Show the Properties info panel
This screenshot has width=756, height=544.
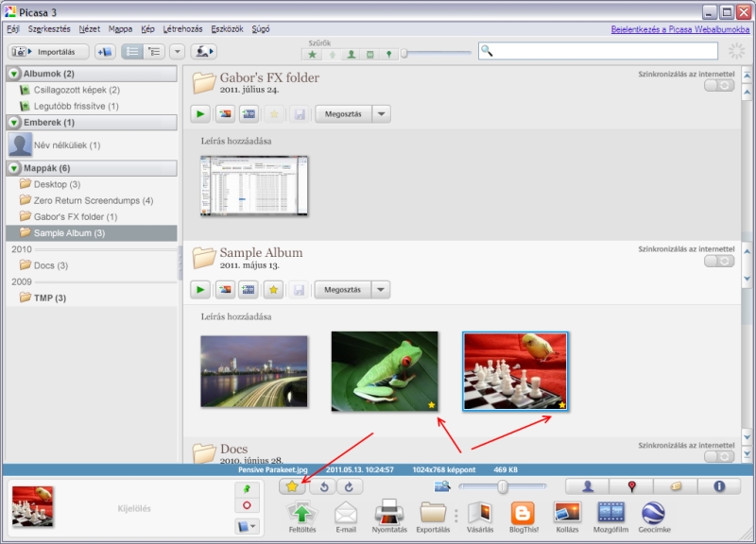[x=719, y=486]
